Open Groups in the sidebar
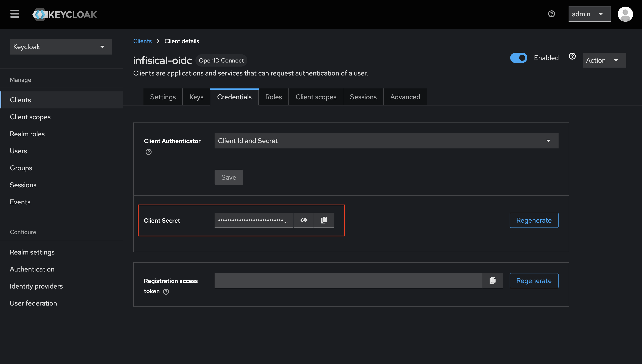The image size is (642, 364). point(61,168)
